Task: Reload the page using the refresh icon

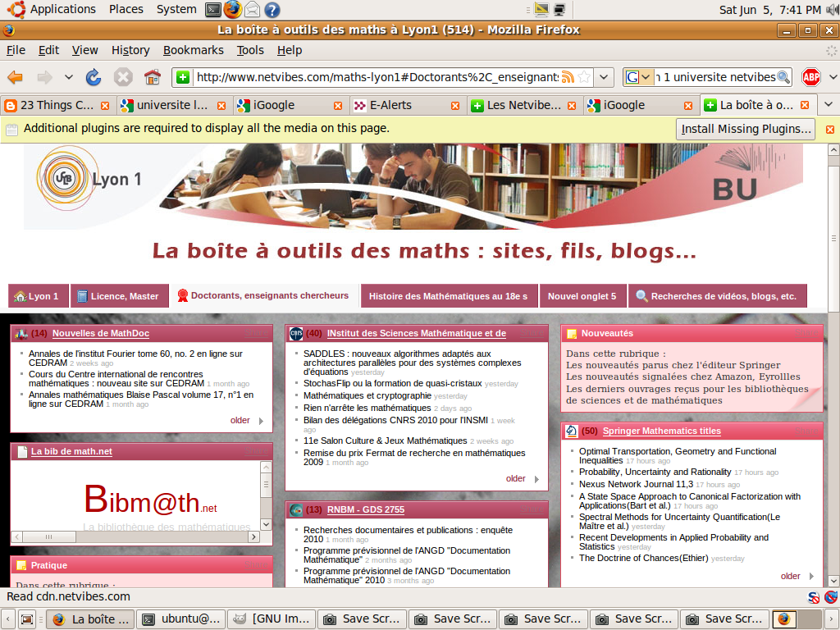Action: 93,79
